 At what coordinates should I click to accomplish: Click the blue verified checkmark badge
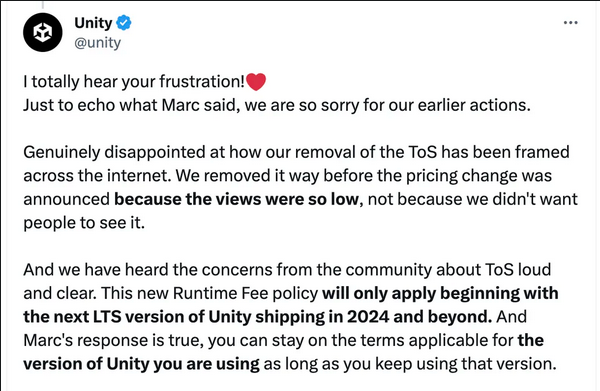[124, 23]
